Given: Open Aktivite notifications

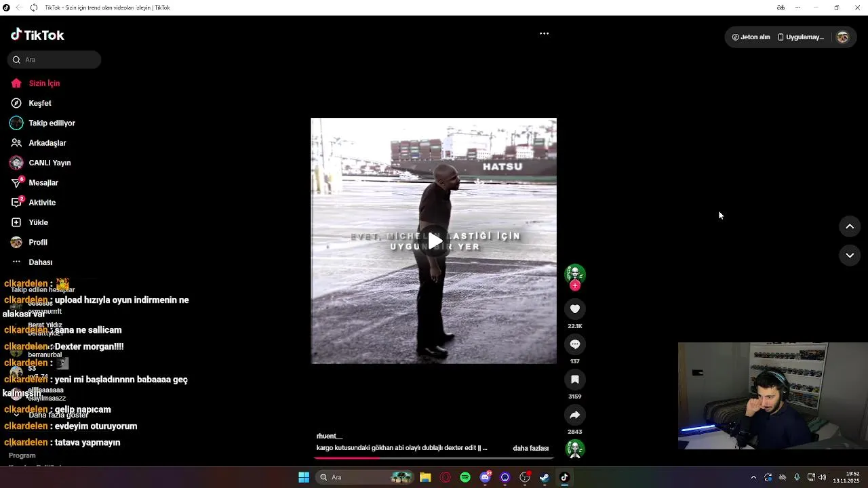Looking at the screenshot, I should tap(42, 203).
